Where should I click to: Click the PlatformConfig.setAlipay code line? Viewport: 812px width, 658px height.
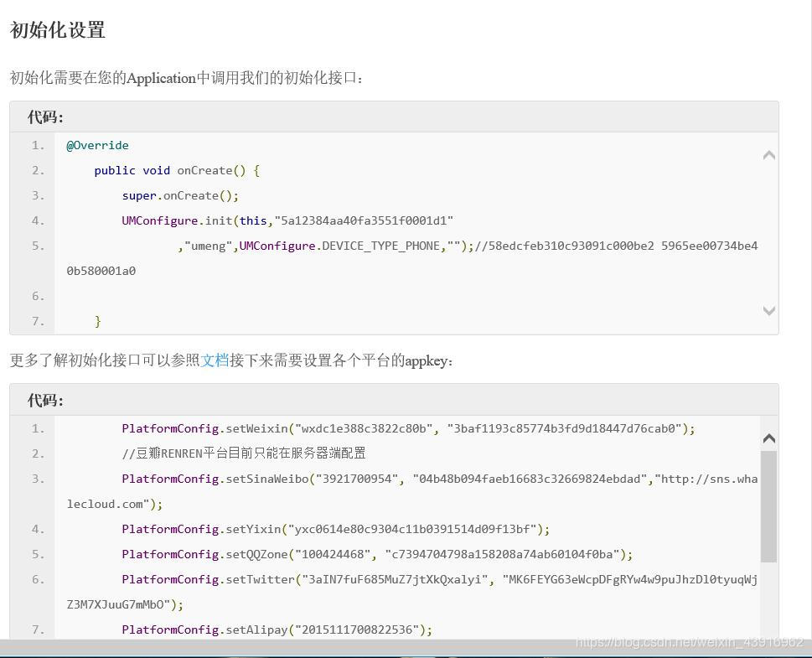click(x=277, y=630)
